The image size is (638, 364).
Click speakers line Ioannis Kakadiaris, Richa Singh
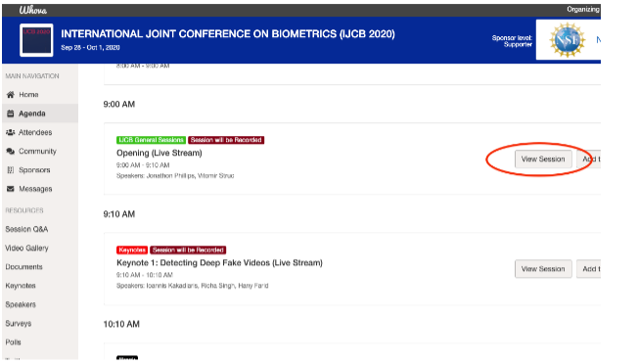click(x=192, y=286)
